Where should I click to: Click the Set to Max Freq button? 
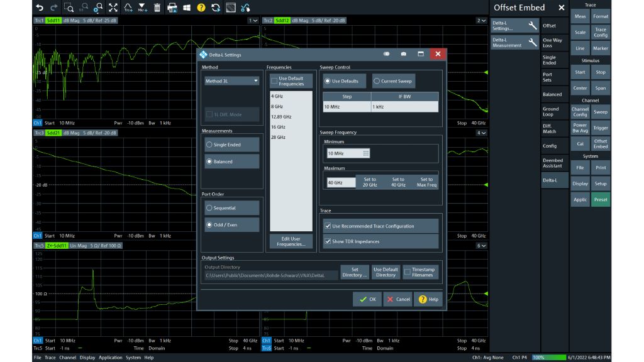(426, 181)
